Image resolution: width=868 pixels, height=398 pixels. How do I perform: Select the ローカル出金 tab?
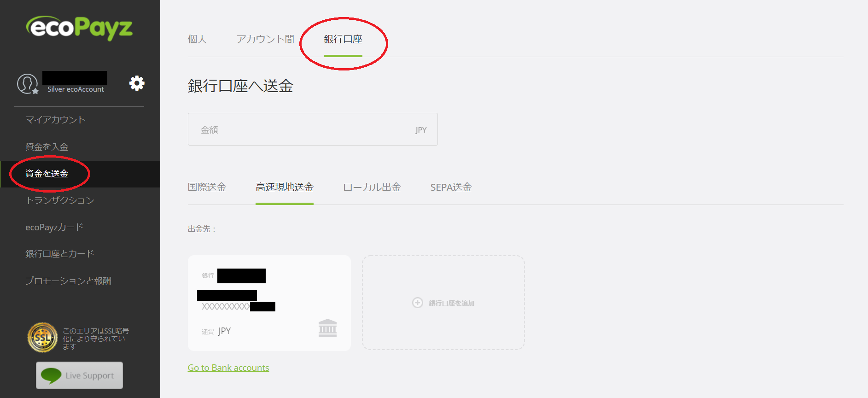click(372, 187)
